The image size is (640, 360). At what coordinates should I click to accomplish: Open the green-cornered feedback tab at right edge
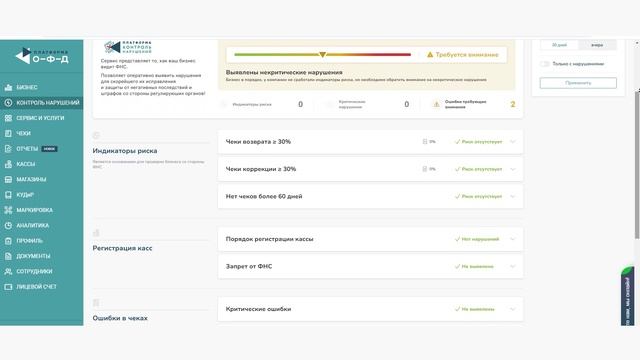(627, 296)
